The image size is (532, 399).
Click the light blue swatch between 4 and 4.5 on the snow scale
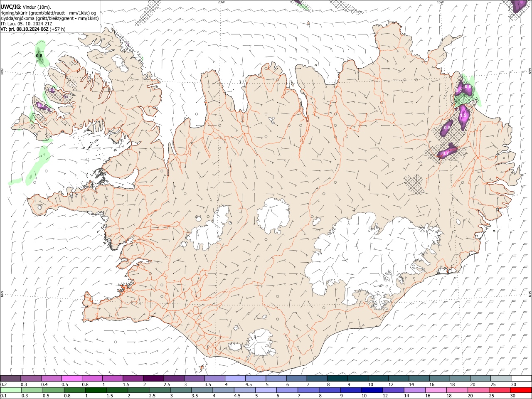point(235,378)
